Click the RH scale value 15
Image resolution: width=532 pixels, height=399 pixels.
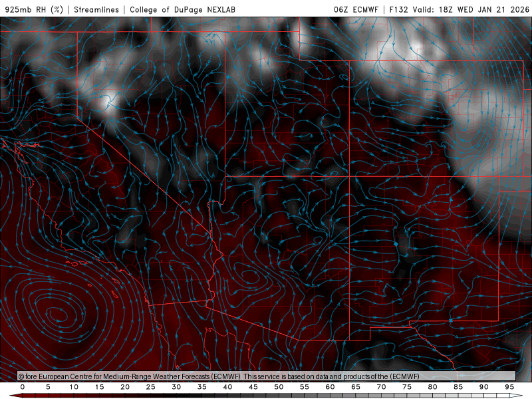tap(99, 387)
